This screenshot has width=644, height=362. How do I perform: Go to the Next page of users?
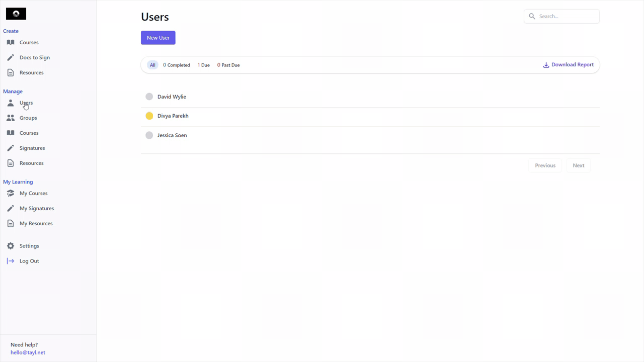[578, 165]
